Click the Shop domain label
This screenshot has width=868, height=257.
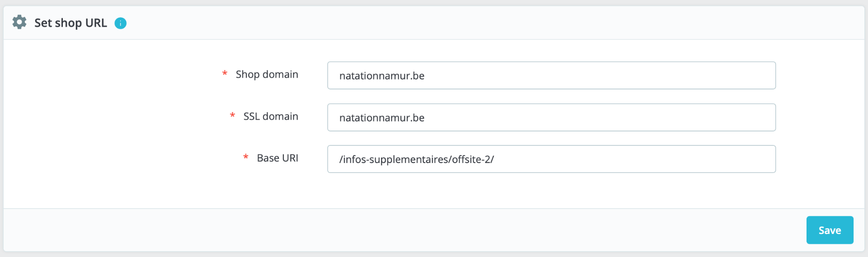coord(267,75)
